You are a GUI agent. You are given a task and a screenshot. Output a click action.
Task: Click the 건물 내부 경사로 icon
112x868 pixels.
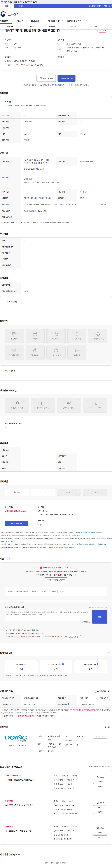click(95, 405)
